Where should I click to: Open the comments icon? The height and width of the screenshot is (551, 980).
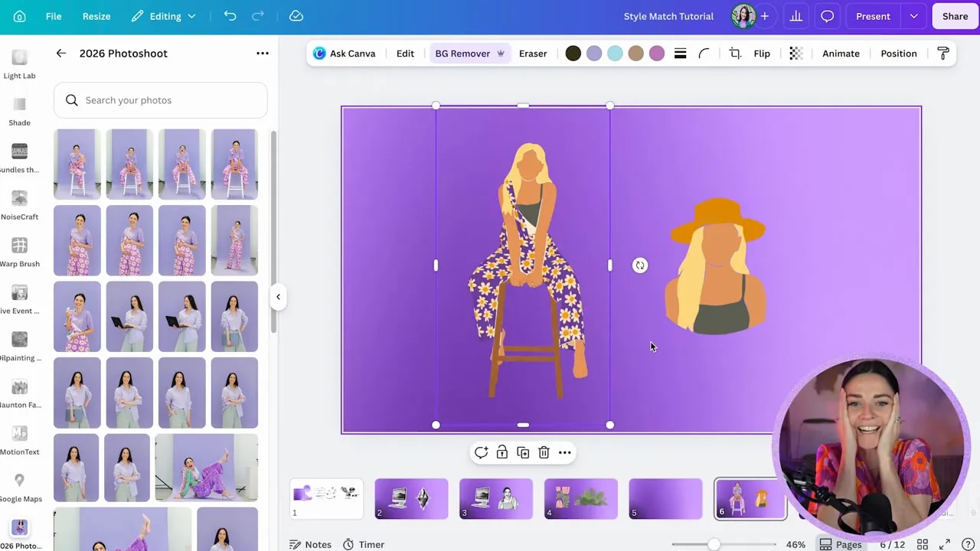coord(828,16)
